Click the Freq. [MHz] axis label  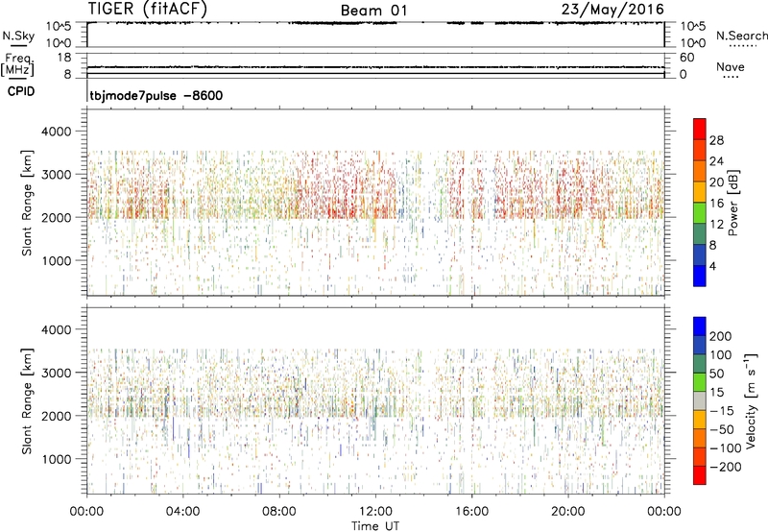coord(18,64)
